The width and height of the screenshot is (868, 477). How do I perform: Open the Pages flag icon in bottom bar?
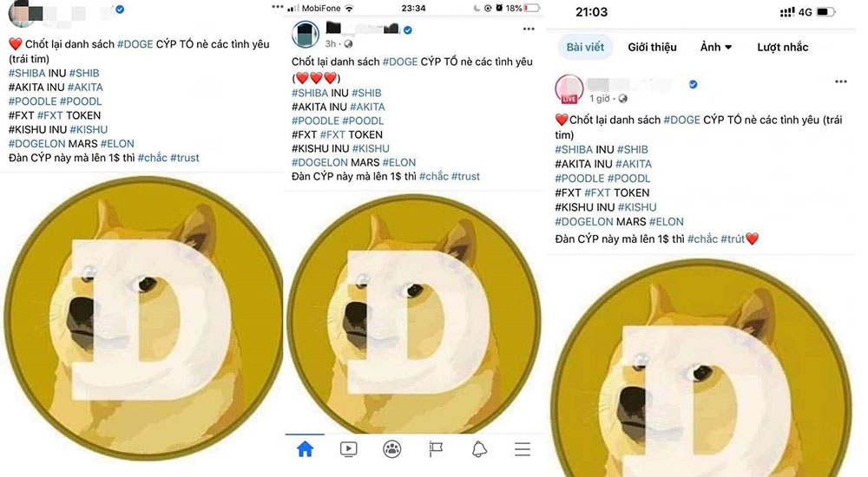(x=436, y=448)
